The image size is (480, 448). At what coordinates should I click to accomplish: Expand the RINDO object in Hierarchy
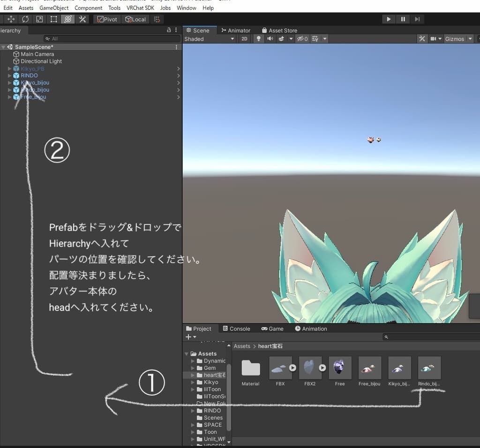click(x=10, y=75)
